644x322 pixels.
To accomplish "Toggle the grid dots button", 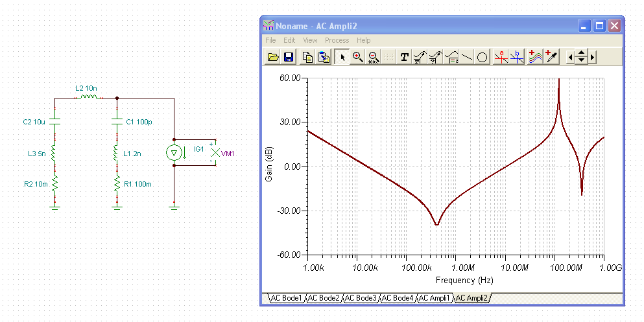I will click(x=388, y=57).
